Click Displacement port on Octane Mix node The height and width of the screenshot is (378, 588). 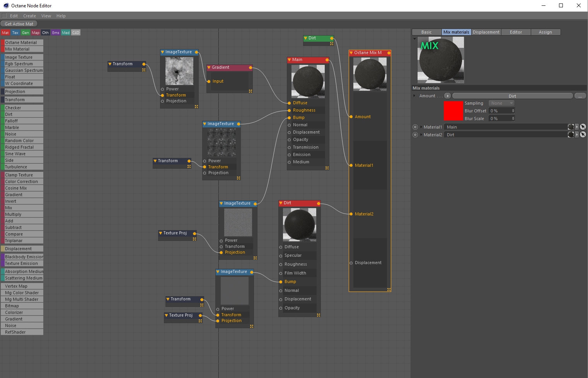click(351, 263)
